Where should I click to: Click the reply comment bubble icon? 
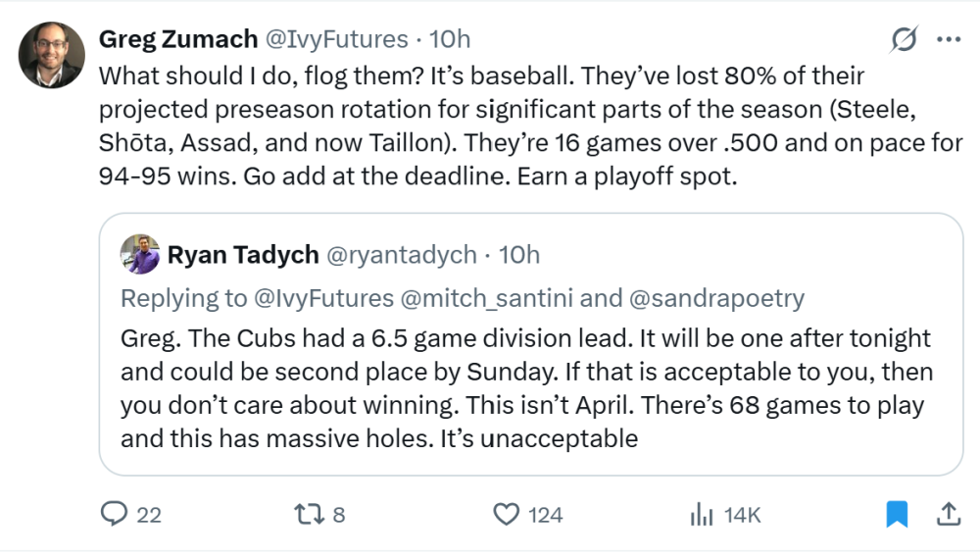point(116,514)
